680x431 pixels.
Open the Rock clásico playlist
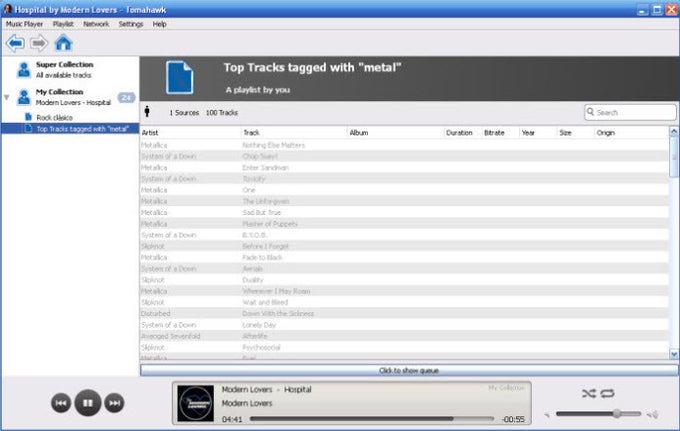(54, 118)
